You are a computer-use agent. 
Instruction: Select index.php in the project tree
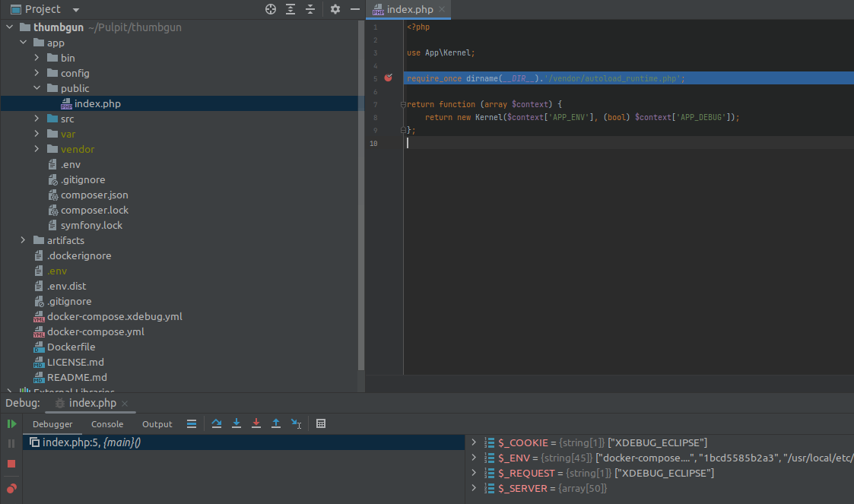pyautogui.click(x=97, y=103)
